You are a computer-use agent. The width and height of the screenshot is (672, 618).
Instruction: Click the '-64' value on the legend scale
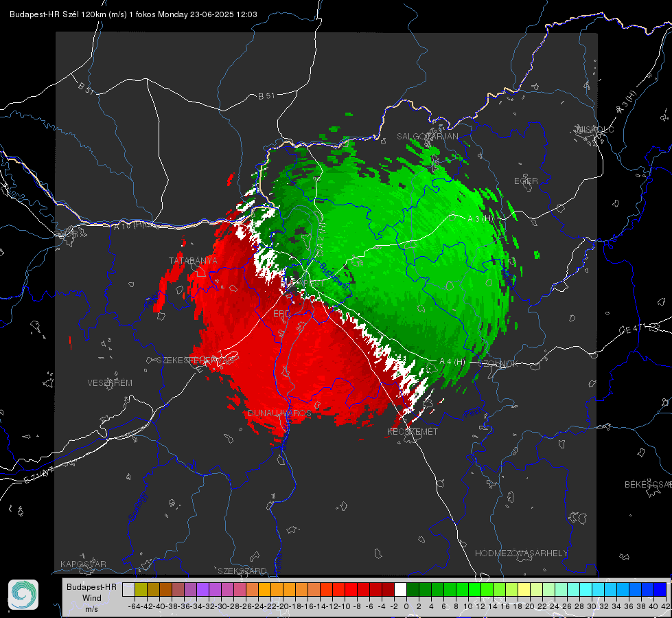[134, 606]
